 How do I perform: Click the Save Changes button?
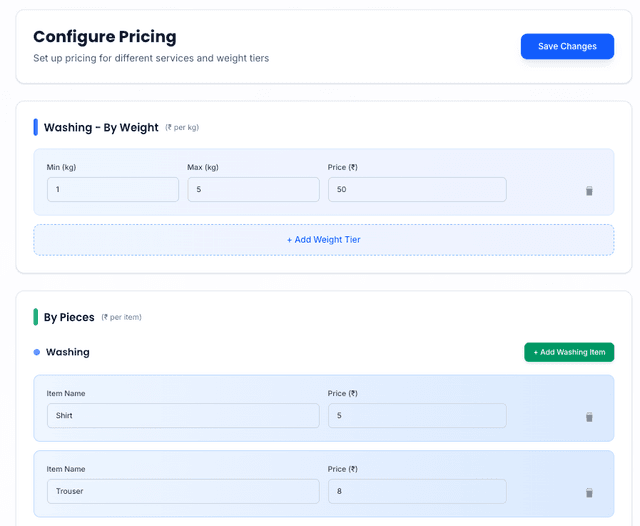click(x=567, y=46)
